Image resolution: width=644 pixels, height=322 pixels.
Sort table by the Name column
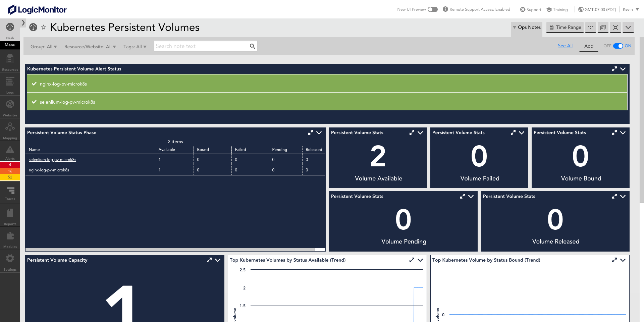(x=34, y=150)
